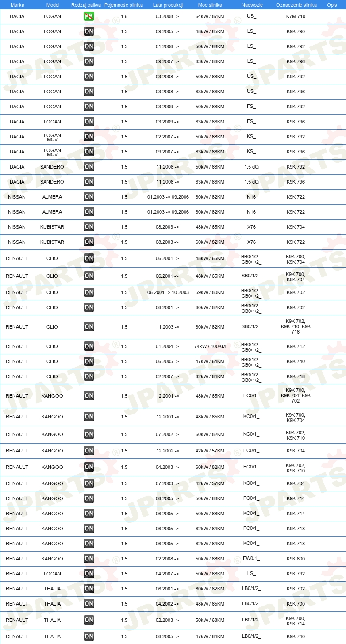Click ON icon for Kangoo 12.2002 FC0/1_ row
This screenshot has height=644, width=346.
click(x=89, y=451)
